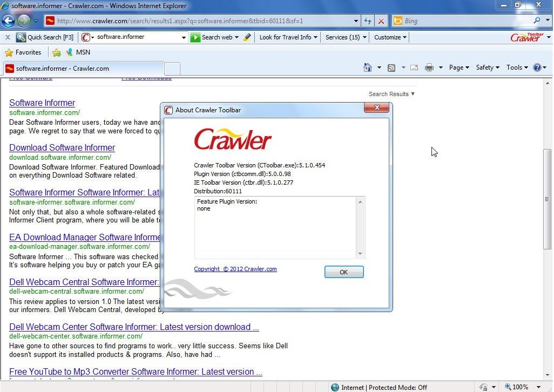Open the Page menu

coord(458,67)
